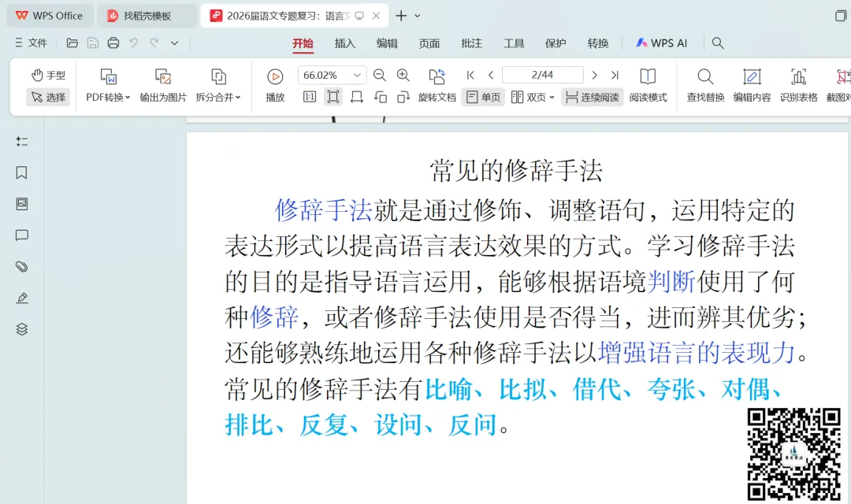851x504 pixels.
Task: Click 识别表格 recognize table tool
Action: click(x=798, y=85)
